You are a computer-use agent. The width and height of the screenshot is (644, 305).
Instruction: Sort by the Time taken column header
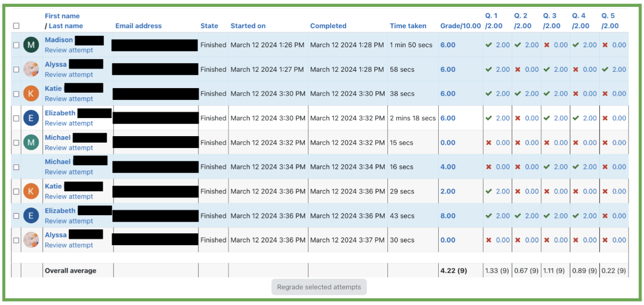(x=408, y=26)
